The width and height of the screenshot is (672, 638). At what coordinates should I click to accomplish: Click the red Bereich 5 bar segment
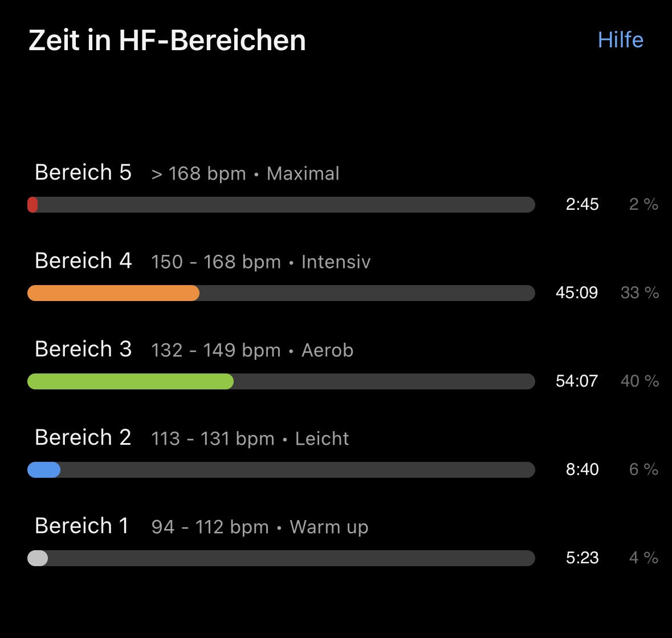[32, 205]
